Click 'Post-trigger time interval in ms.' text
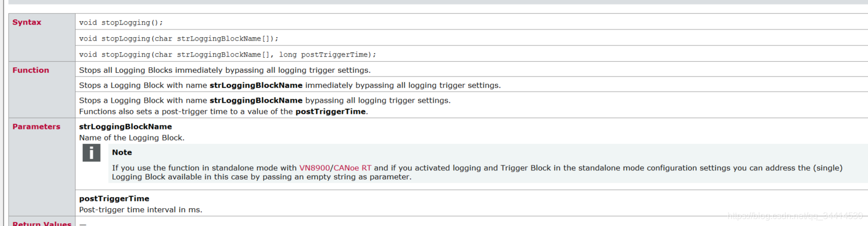 pyautogui.click(x=141, y=209)
